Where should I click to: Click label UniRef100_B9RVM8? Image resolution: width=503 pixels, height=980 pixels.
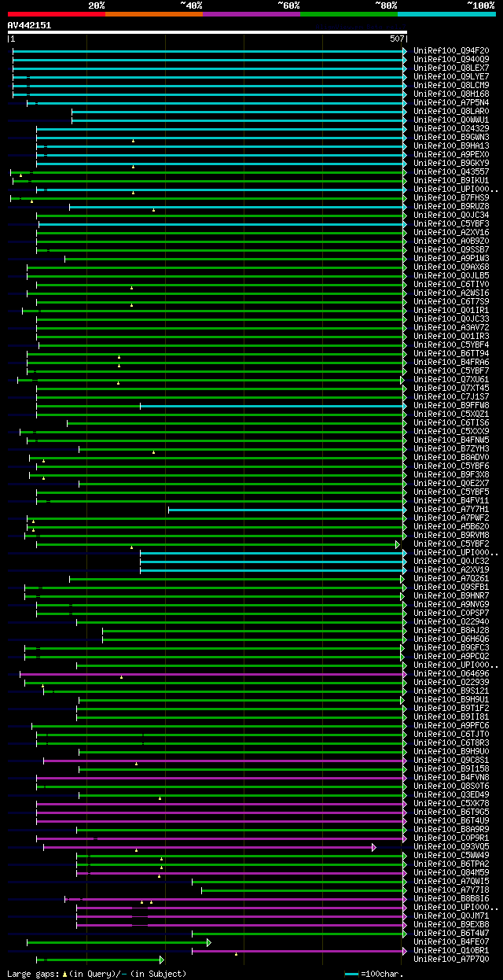coord(450,536)
